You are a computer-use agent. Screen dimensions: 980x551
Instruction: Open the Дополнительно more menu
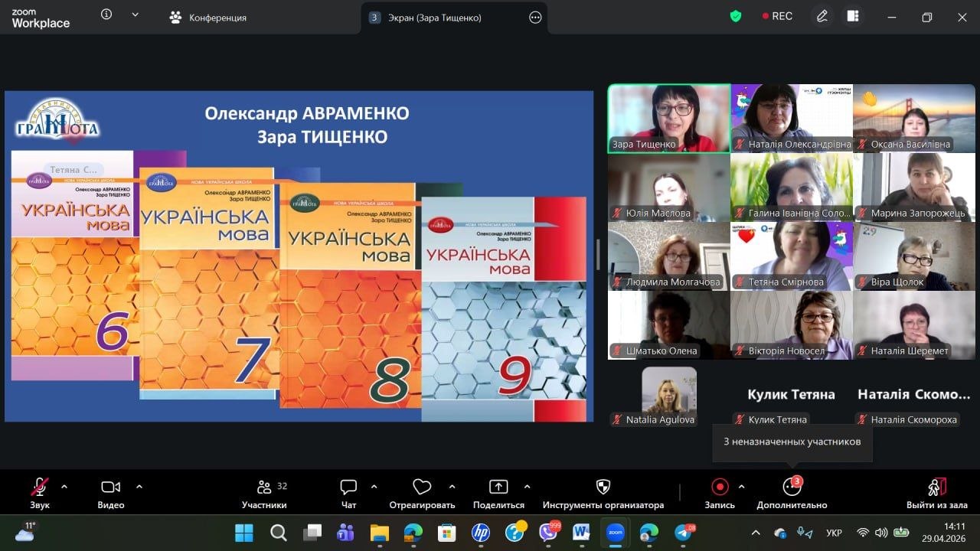pos(792,494)
